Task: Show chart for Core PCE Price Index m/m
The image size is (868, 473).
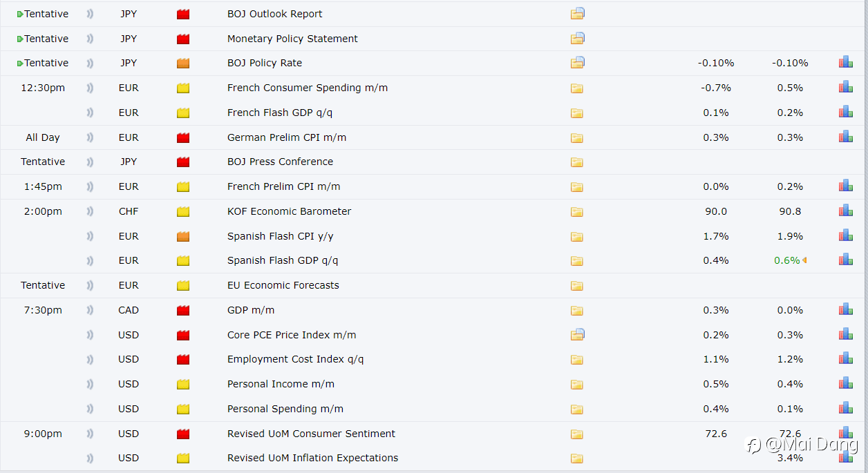Action: coord(845,334)
